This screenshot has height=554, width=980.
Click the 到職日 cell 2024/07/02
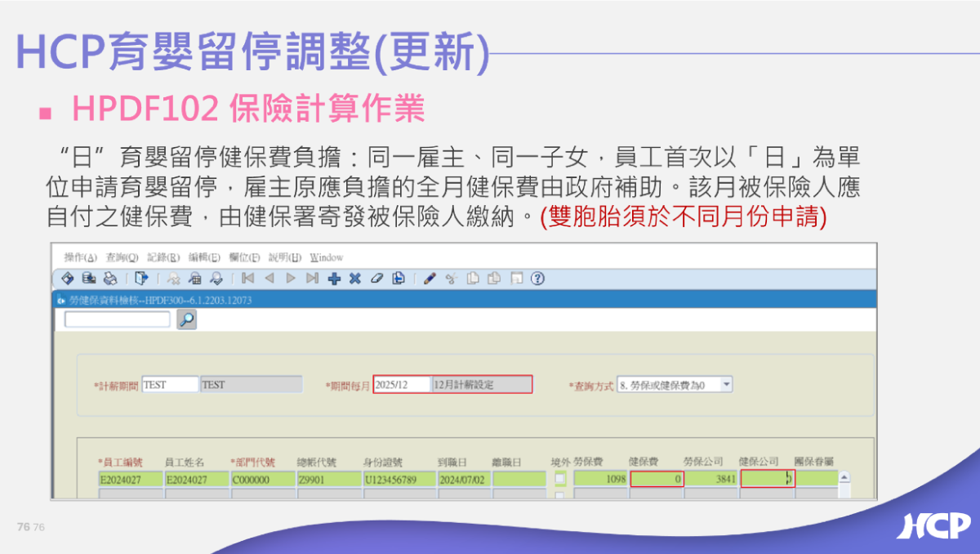pyautogui.click(x=464, y=480)
